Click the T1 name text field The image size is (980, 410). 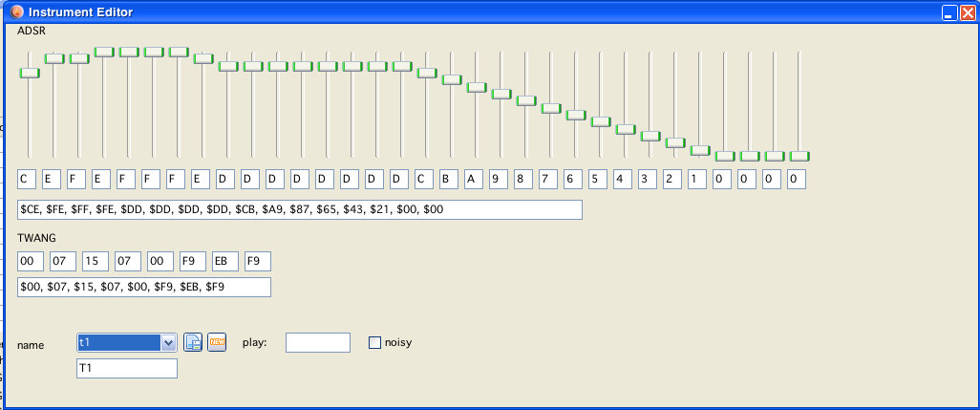pos(127,369)
